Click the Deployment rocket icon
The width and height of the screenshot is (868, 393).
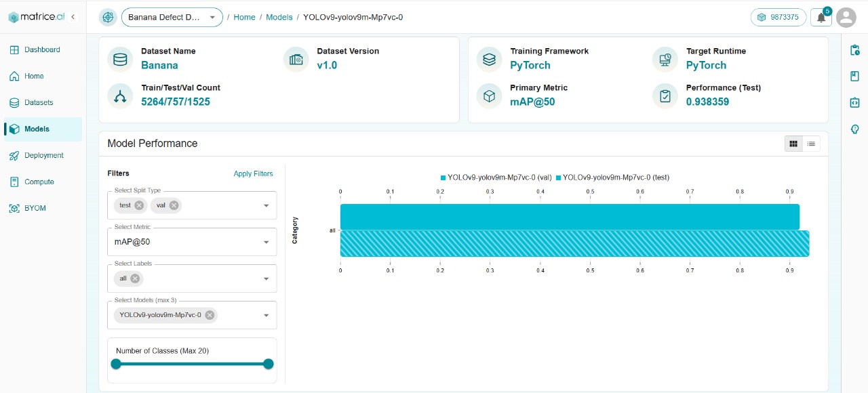(14, 155)
